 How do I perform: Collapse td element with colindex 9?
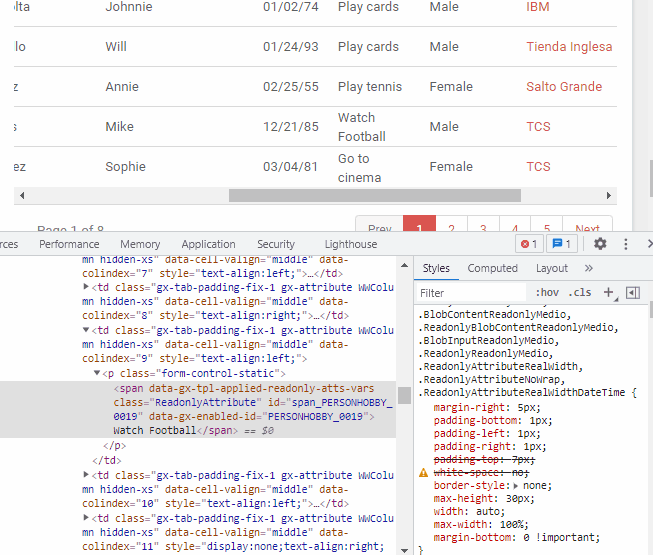point(86,330)
